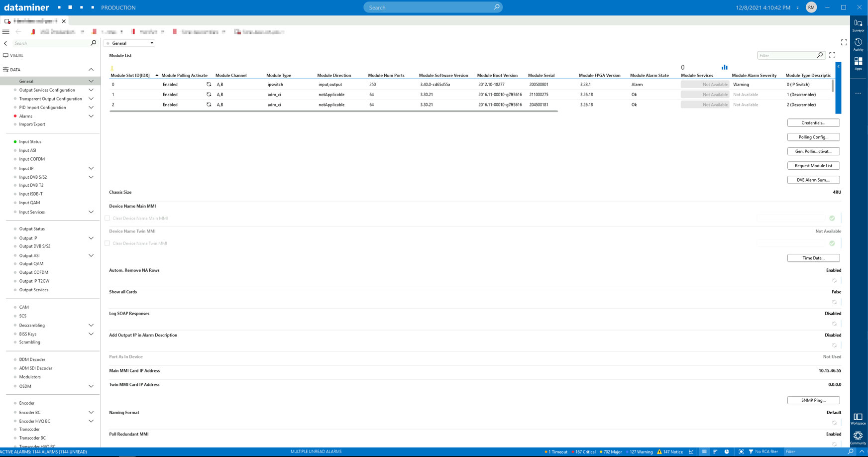The width and height of the screenshot is (868, 457).
Task: Expand the PID Import Configuration chevron
Action: 91,108
